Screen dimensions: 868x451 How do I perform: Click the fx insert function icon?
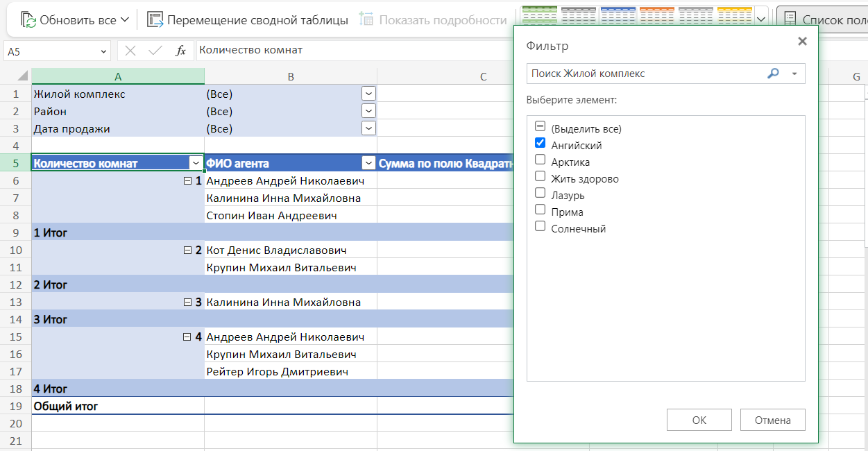180,51
